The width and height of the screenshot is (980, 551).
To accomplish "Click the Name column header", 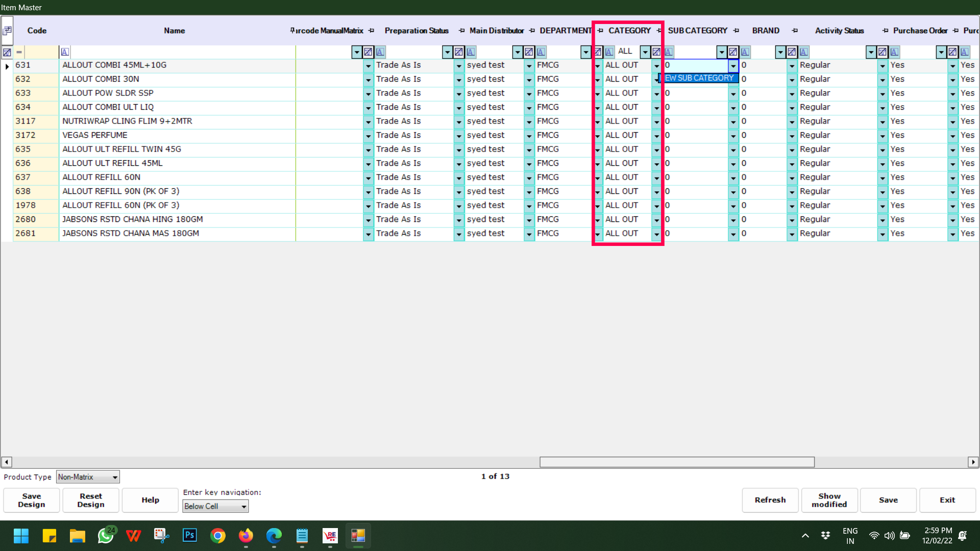I will 174,31.
